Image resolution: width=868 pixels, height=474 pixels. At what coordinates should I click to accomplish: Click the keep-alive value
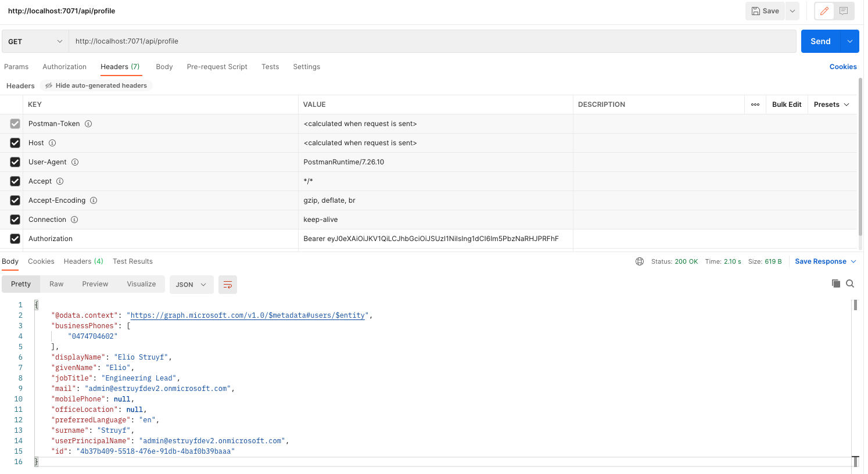pyautogui.click(x=321, y=220)
